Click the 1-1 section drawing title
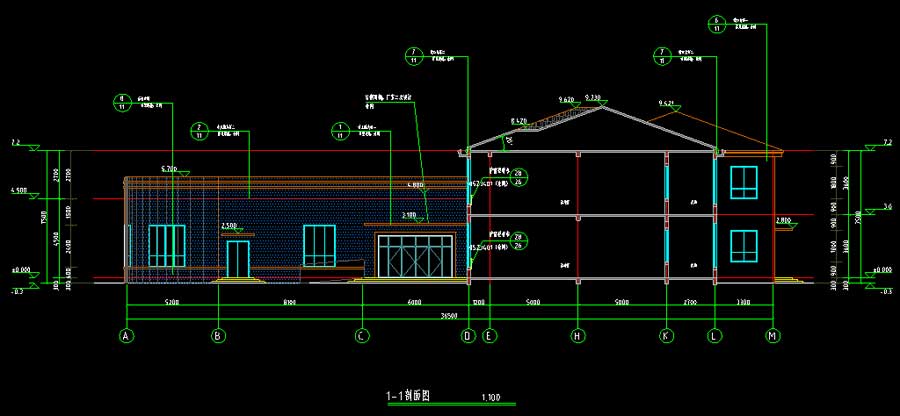This screenshot has height=416, width=900. tap(407, 396)
